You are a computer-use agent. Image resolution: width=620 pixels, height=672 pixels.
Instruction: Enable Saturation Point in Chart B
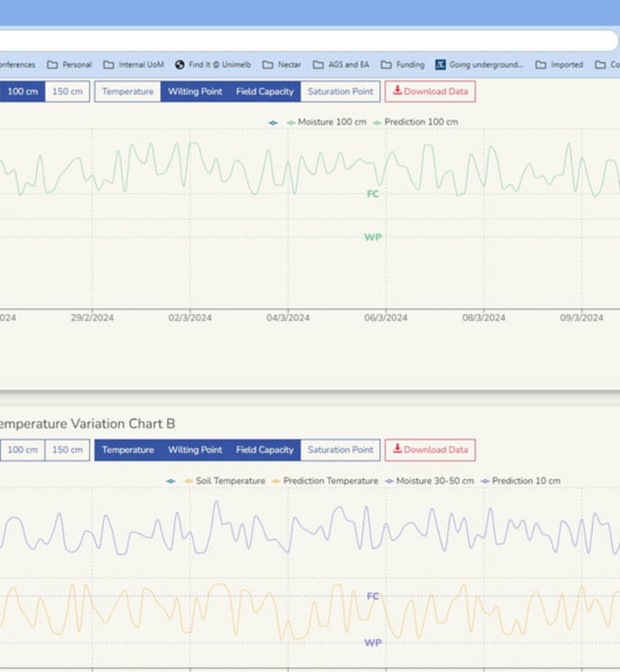click(x=340, y=450)
